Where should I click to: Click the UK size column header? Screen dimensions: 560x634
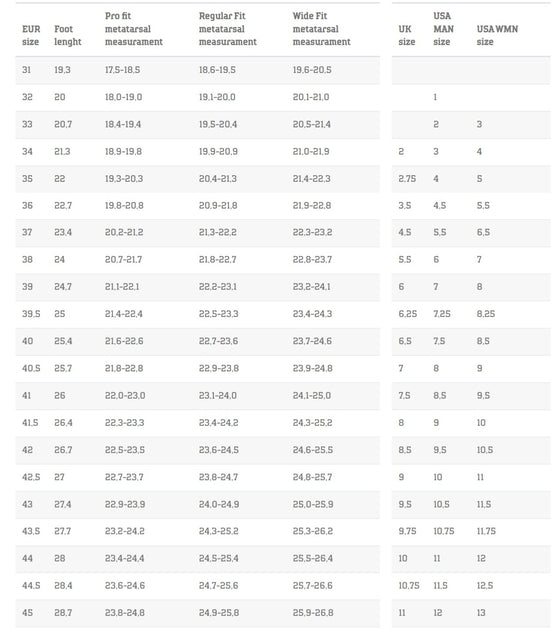point(406,36)
